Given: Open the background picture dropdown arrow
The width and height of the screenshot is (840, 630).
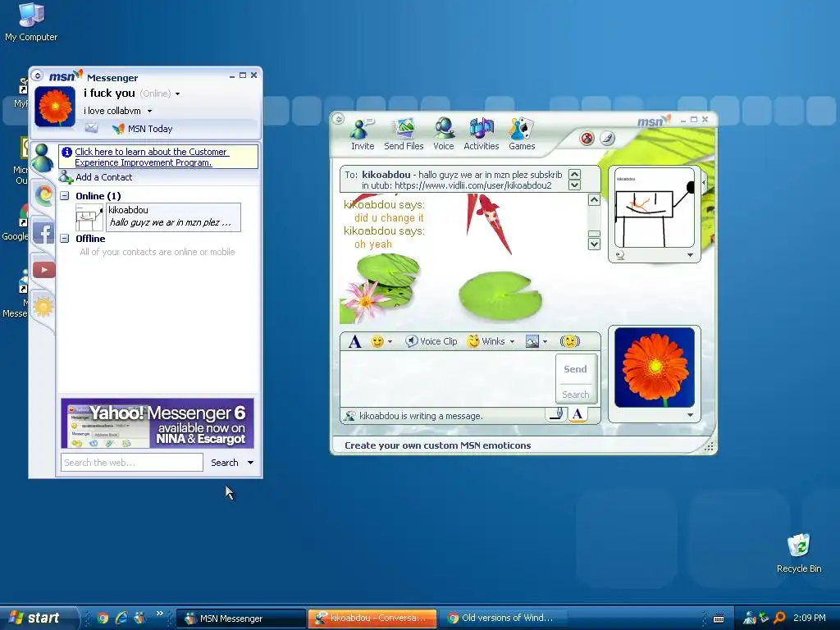Looking at the screenshot, I should 545,342.
